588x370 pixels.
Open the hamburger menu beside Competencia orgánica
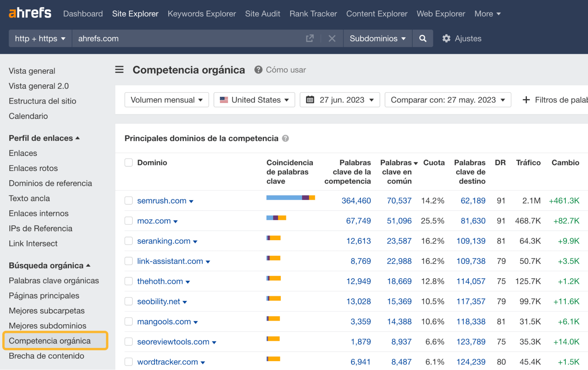click(x=119, y=69)
